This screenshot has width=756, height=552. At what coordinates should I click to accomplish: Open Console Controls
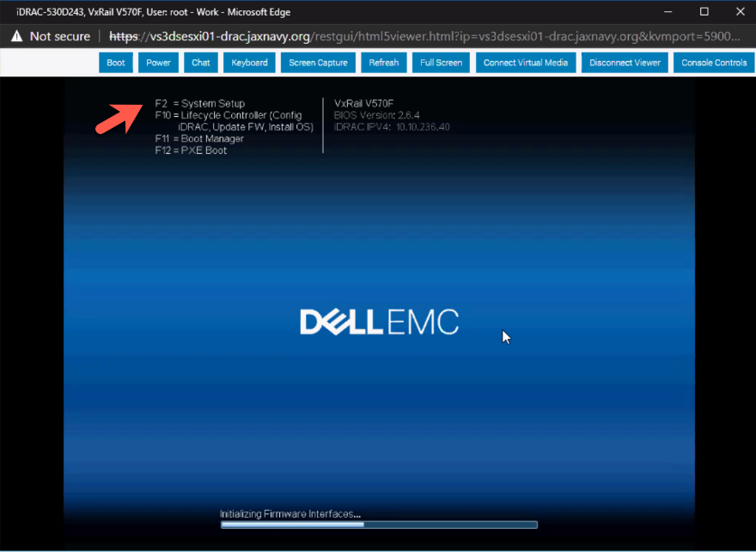[x=714, y=63]
